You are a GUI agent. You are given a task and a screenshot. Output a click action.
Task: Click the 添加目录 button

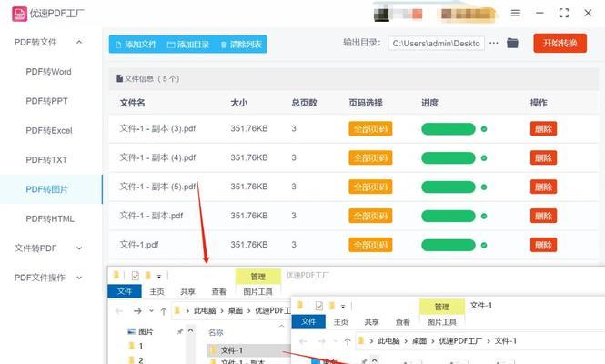pos(188,45)
